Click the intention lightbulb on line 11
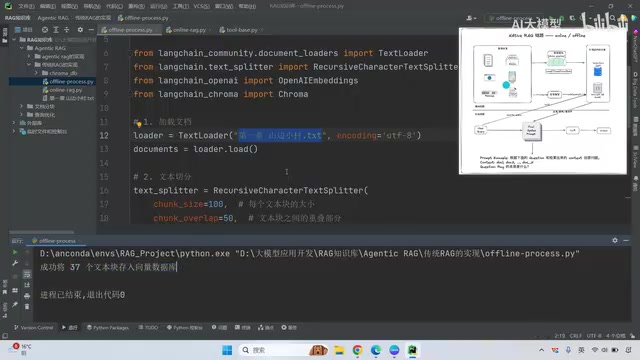 (139, 124)
